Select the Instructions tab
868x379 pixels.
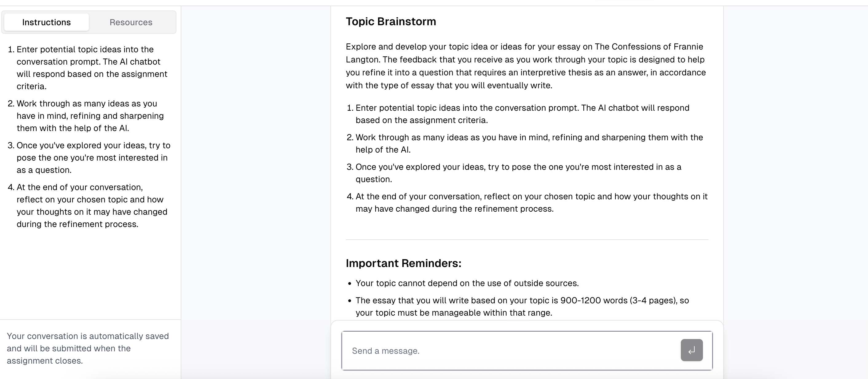pyautogui.click(x=46, y=22)
